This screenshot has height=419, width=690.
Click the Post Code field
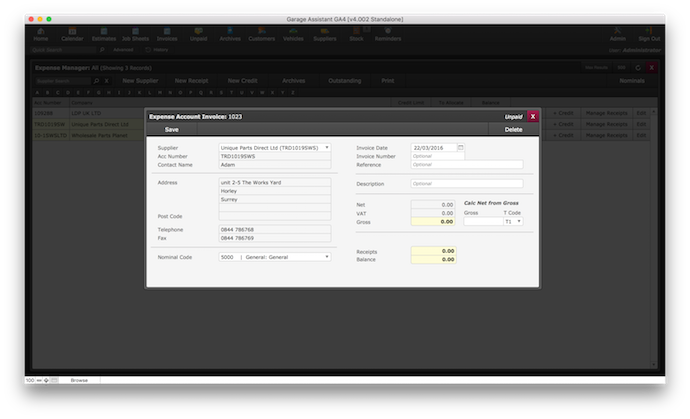274,216
